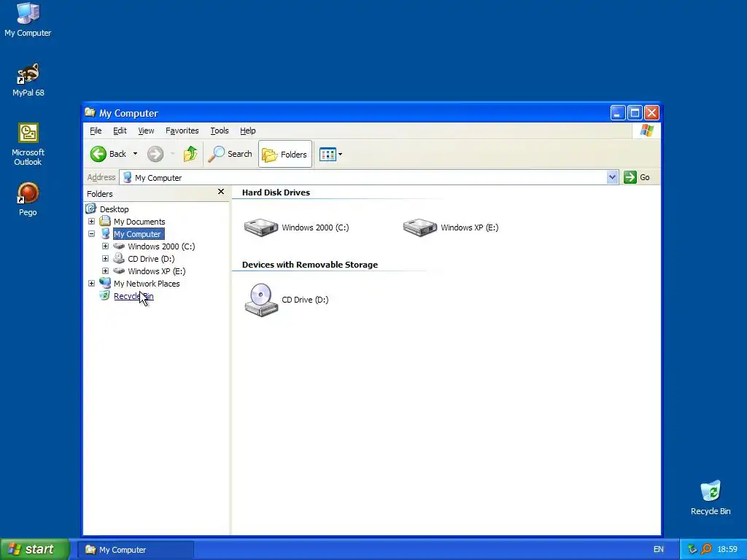This screenshot has width=747, height=560.
Task: Click the magnifier tray icon
Action: point(706,550)
